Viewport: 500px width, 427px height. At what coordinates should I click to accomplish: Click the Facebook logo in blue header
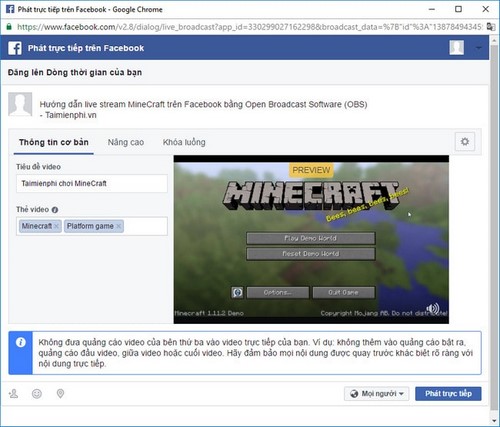point(15,48)
